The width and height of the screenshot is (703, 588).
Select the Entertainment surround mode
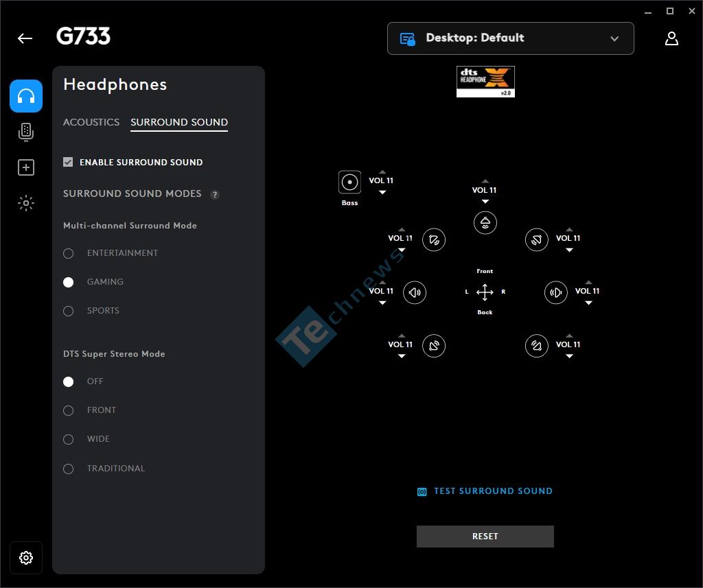click(x=68, y=254)
